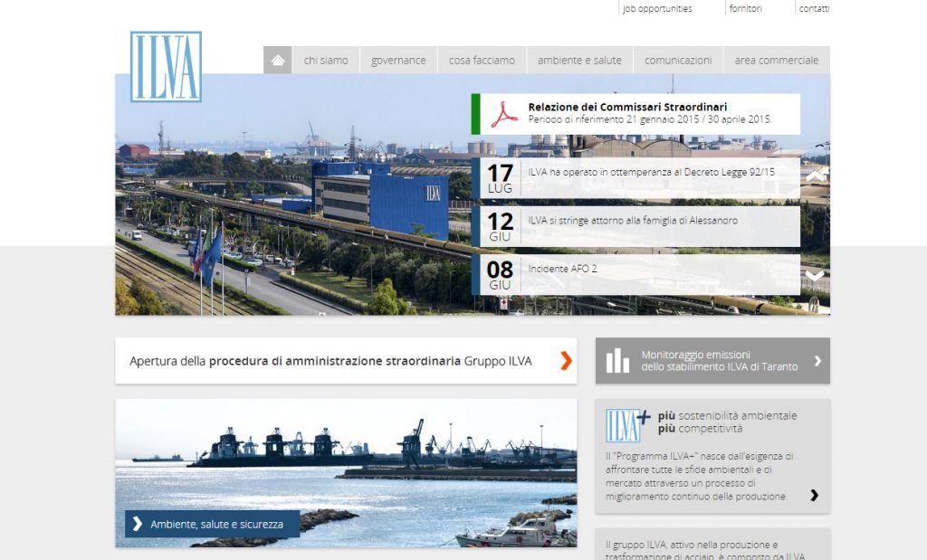The image size is (927, 560).
Task: Click the 17 LUG date block
Action: (x=500, y=178)
